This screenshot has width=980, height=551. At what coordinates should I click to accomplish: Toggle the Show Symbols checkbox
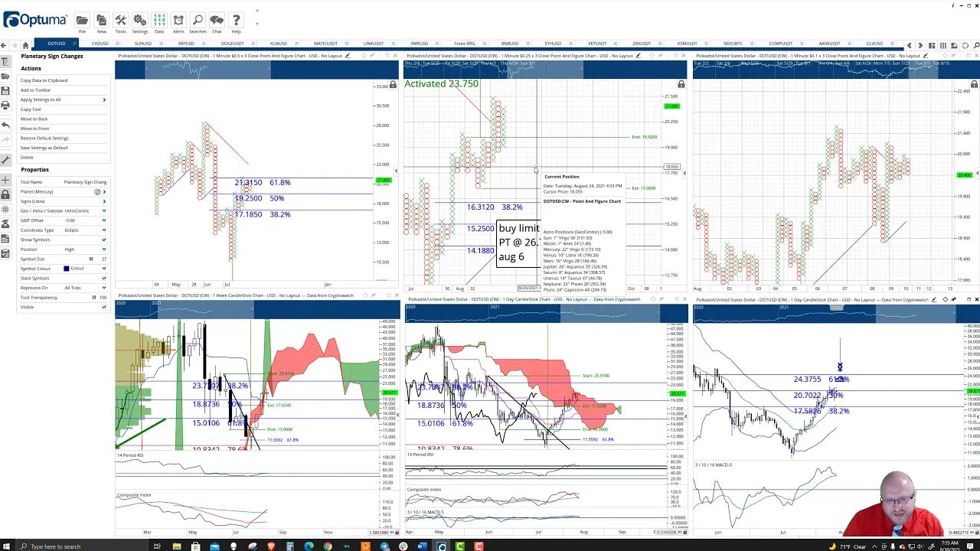point(104,240)
